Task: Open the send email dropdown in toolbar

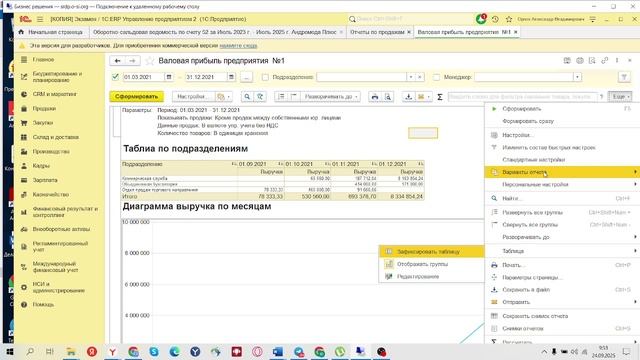Action: pyautogui.click(x=424, y=97)
